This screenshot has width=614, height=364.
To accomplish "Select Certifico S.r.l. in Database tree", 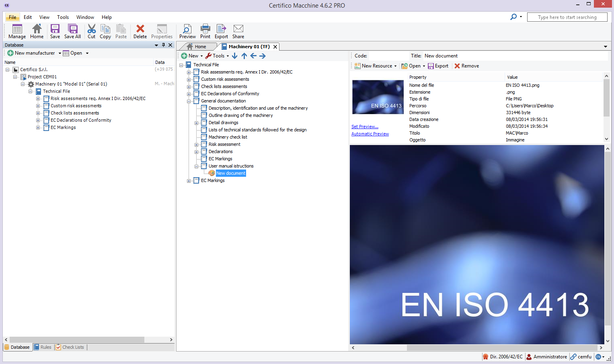I will 34,70.
